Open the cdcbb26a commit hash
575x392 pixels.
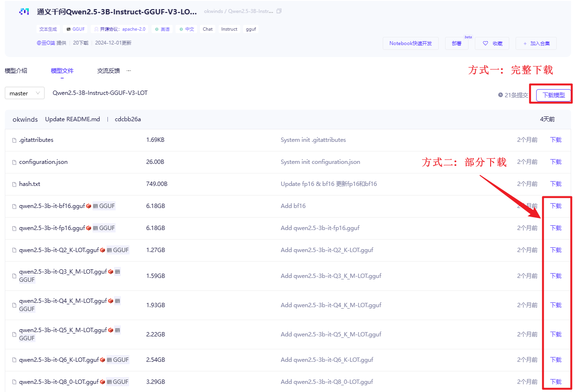coord(128,119)
